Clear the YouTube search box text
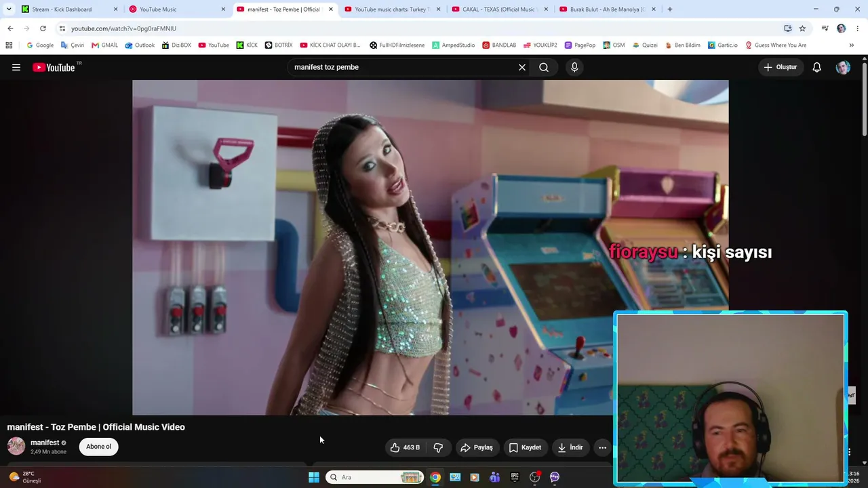 (522, 67)
